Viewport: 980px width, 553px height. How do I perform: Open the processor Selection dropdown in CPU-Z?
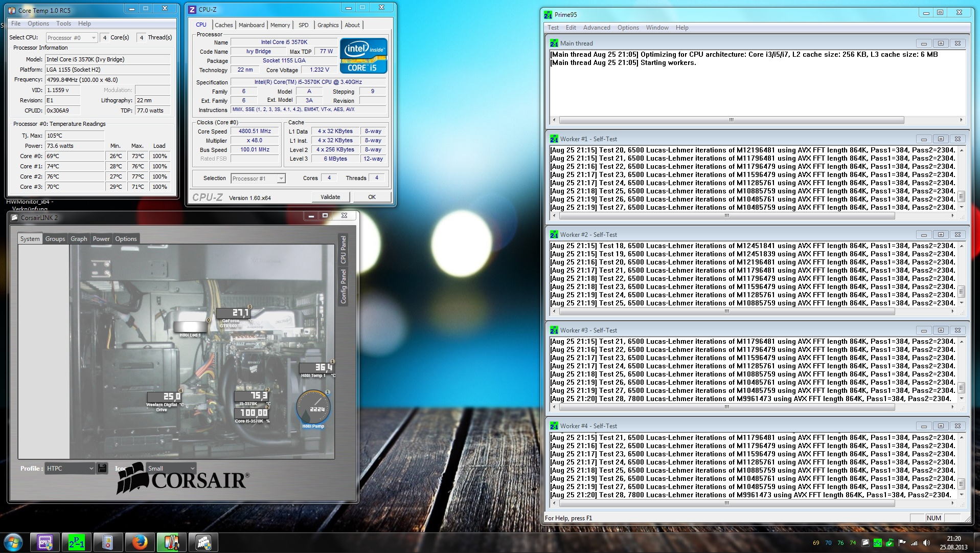[258, 179]
